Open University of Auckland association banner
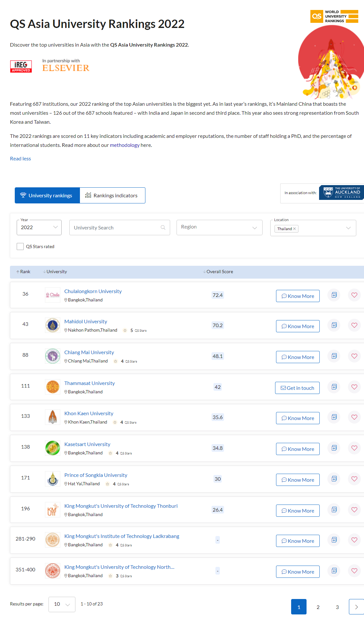The height and width of the screenshot is (617, 364). click(342, 192)
